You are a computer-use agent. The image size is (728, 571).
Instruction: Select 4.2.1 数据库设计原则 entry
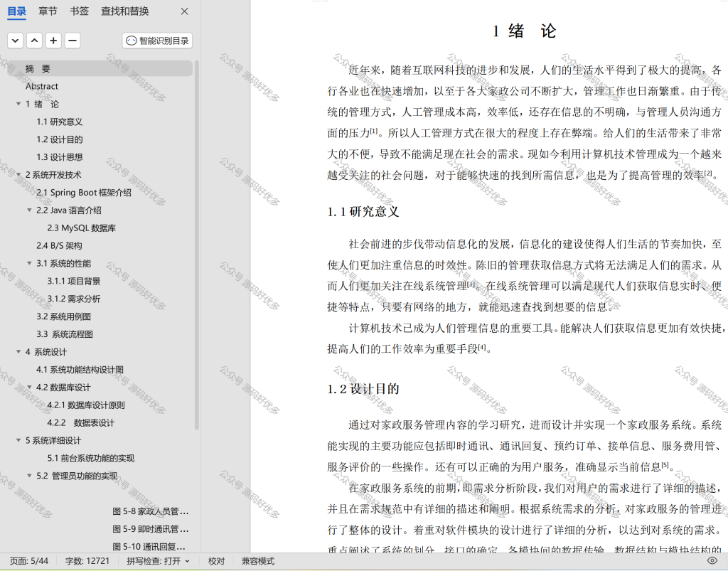pyautogui.click(x=86, y=405)
